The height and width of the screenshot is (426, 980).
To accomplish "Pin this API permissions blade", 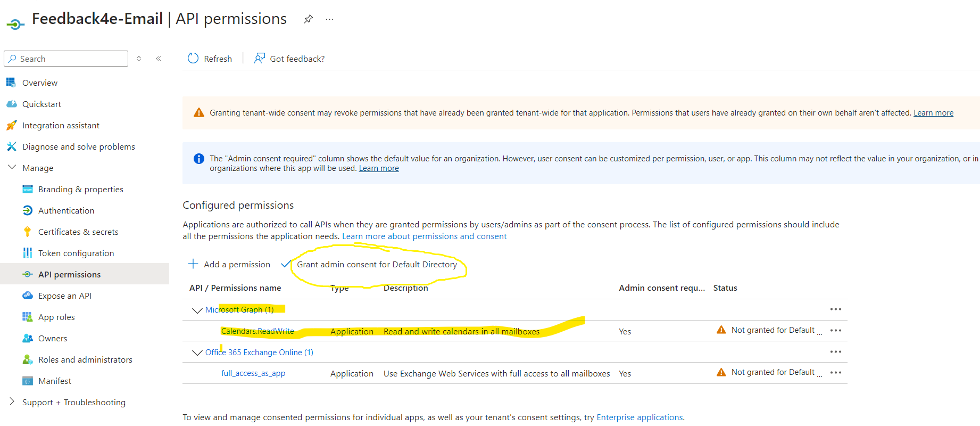I will coord(308,19).
